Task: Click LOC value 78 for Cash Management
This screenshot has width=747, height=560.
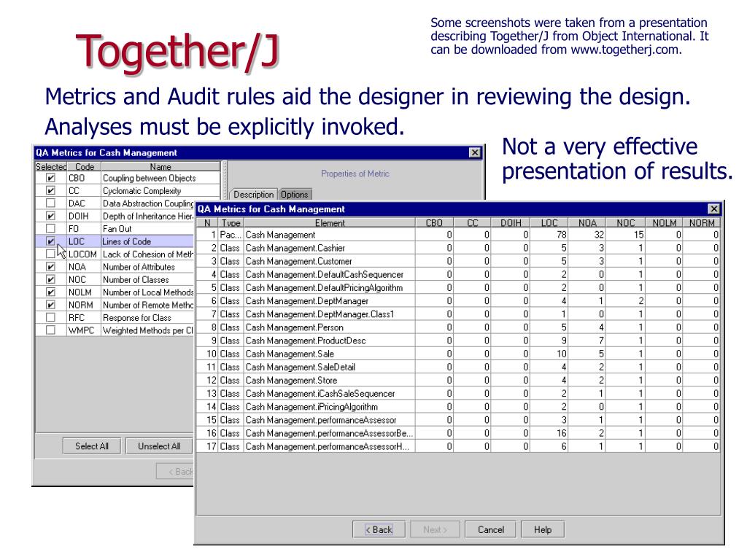Action: point(562,235)
